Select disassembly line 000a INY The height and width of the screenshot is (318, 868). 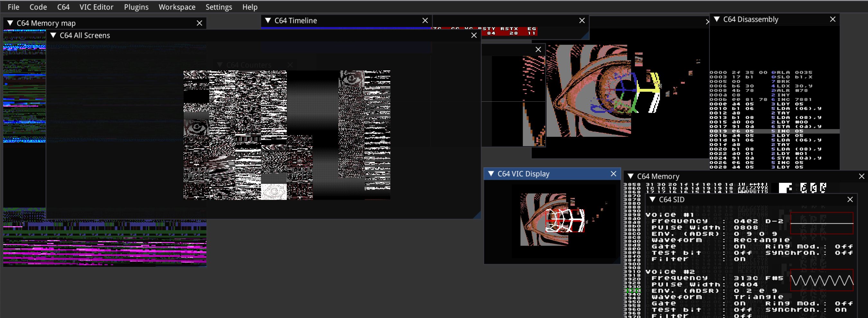tap(774, 95)
